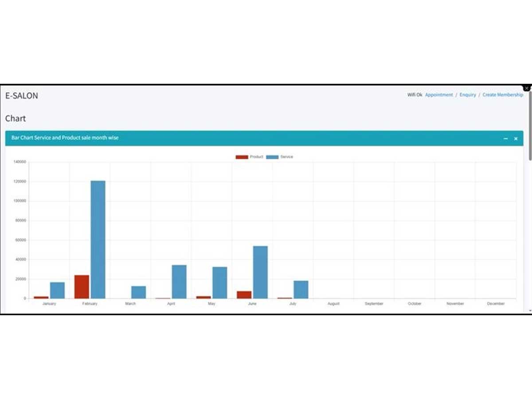Click the 'October' axis label
532x399 pixels.
[x=415, y=304]
